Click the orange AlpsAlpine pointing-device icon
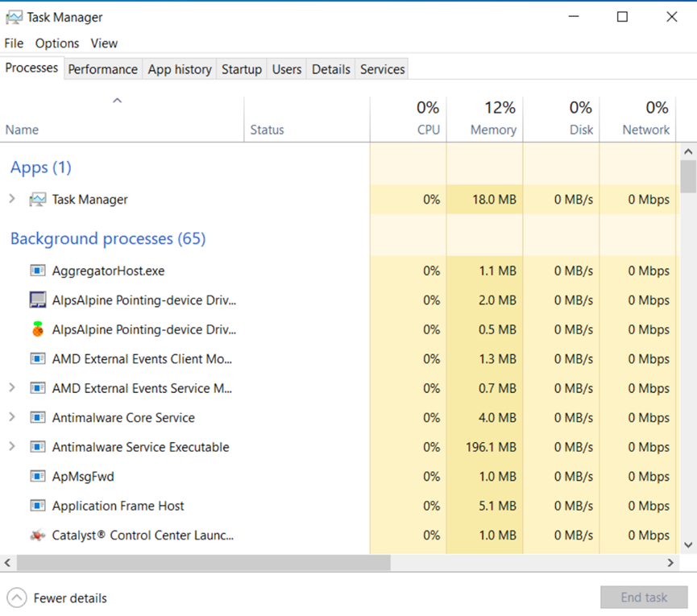 pos(38,329)
